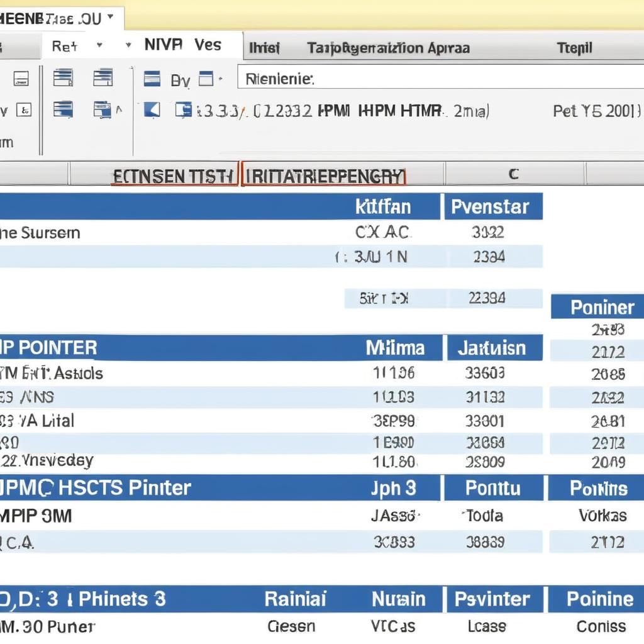The height and width of the screenshot is (644, 644).
Task: Click the Jph 3 header cell
Action: [x=393, y=489]
